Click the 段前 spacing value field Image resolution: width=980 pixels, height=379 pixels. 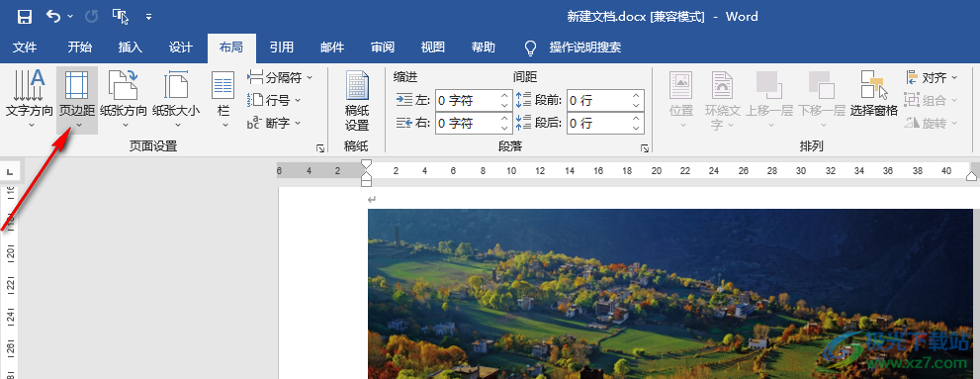[x=598, y=100]
